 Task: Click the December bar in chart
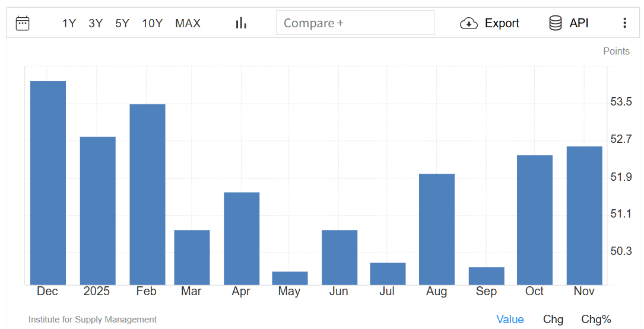click(48, 183)
